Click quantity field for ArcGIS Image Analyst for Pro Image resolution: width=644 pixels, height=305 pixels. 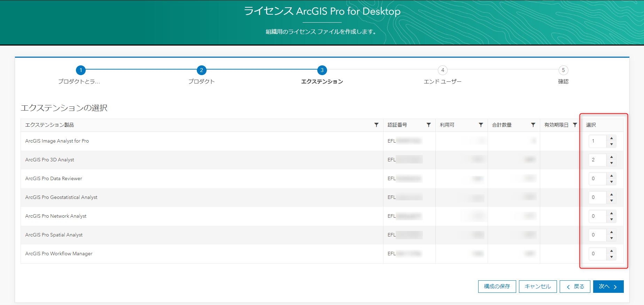tap(598, 141)
